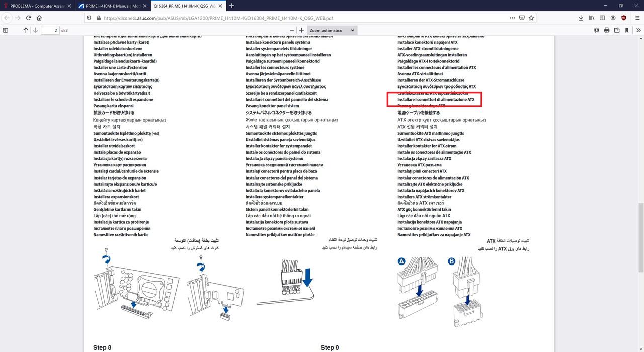Click 'Pasang konektor panel sistem' text
Viewport: 644px width, 352px height.
(x=272, y=106)
